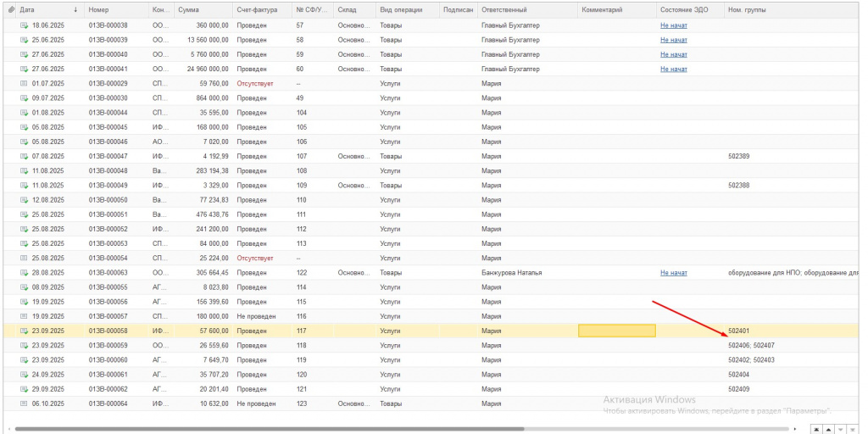This screenshot has height=434, width=868.
Task: Select the Ном. группы value 502388
Action: pos(739,186)
